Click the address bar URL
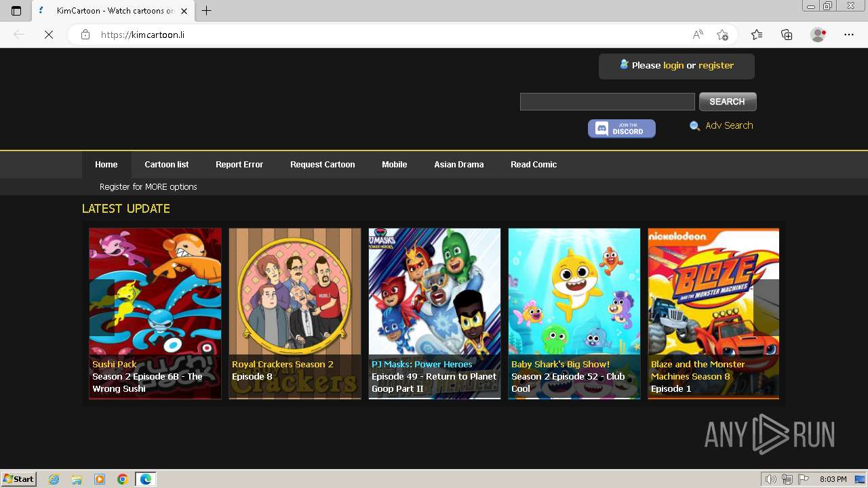The image size is (868, 488). coord(142,35)
